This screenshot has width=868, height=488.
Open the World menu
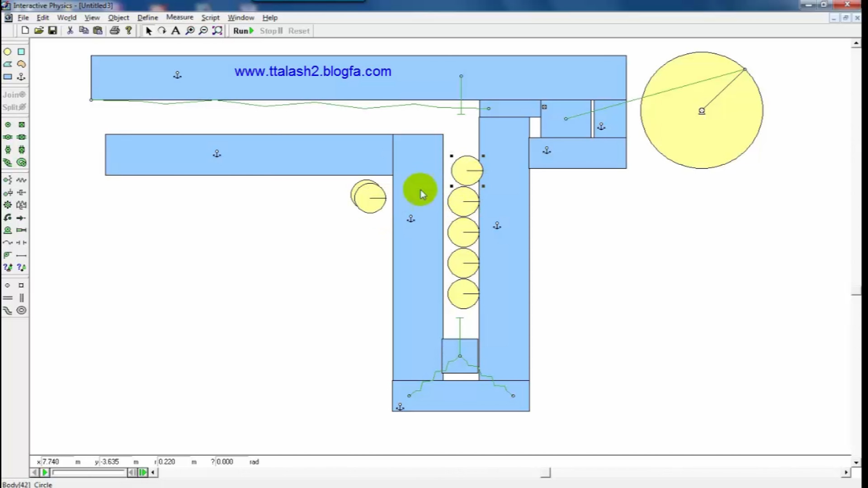coord(66,18)
